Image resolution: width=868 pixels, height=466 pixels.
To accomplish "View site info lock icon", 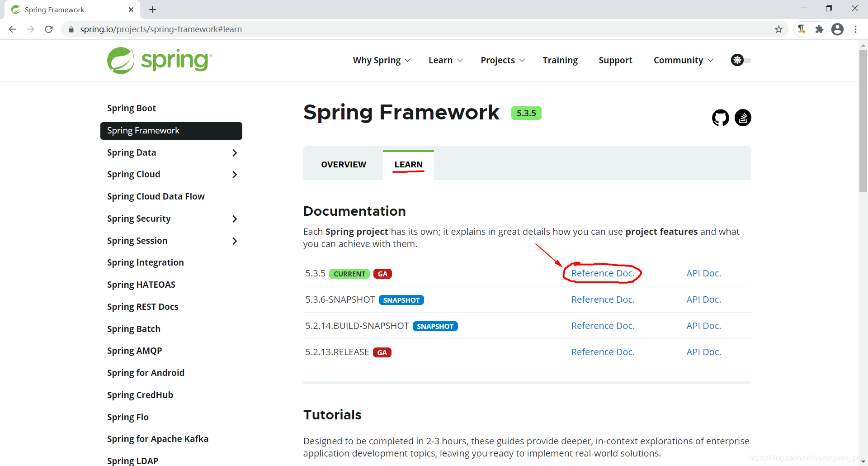I will [71, 29].
